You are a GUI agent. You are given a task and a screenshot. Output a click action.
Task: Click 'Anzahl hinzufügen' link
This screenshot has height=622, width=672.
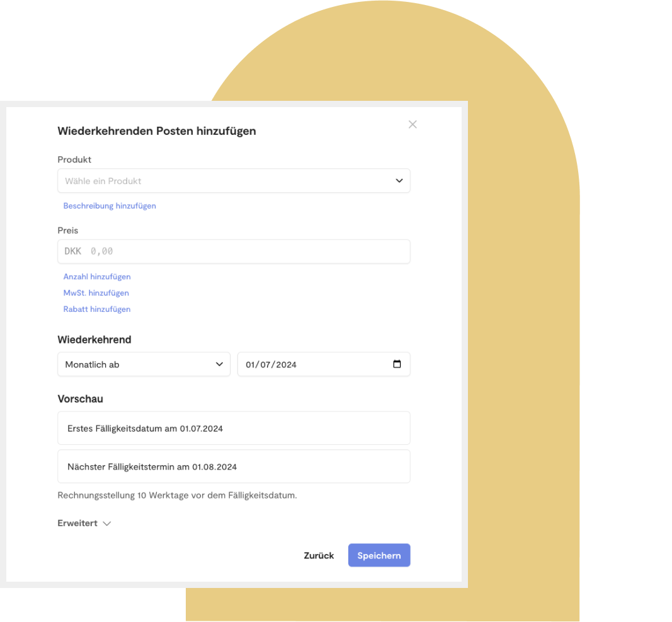(97, 277)
